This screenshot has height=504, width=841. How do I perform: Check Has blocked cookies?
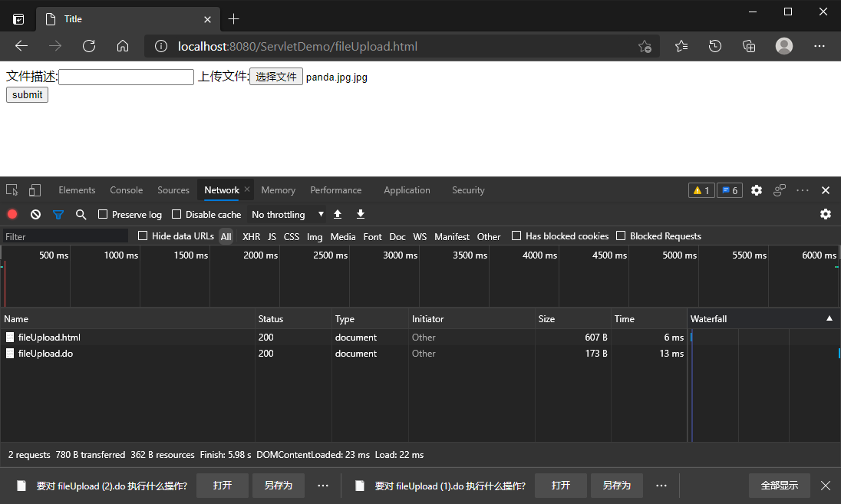point(516,236)
